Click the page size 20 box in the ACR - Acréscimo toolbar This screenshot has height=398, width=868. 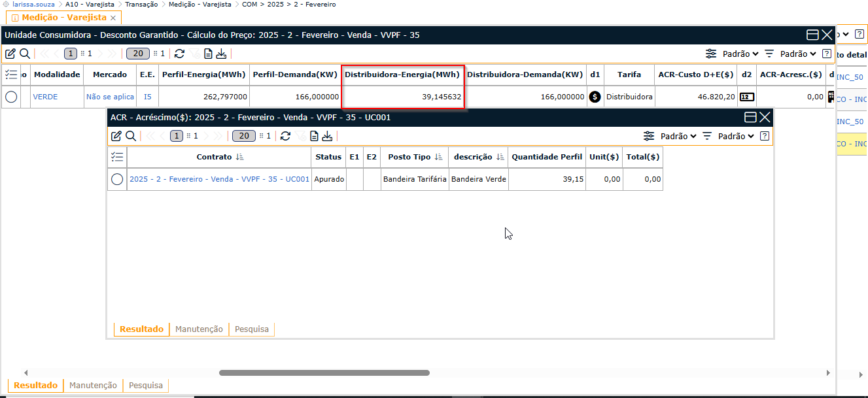click(x=243, y=136)
